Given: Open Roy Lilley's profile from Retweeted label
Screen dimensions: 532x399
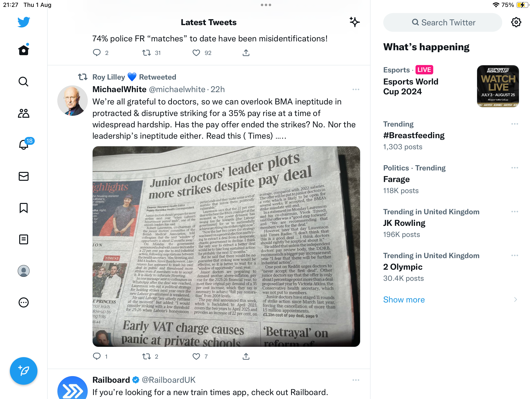Looking at the screenshot, I should pos(109,77).
